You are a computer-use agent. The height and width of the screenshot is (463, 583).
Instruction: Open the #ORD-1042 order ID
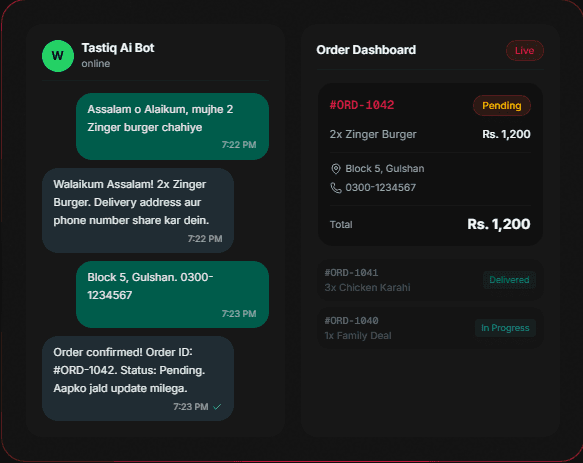[x=362, y=105]
